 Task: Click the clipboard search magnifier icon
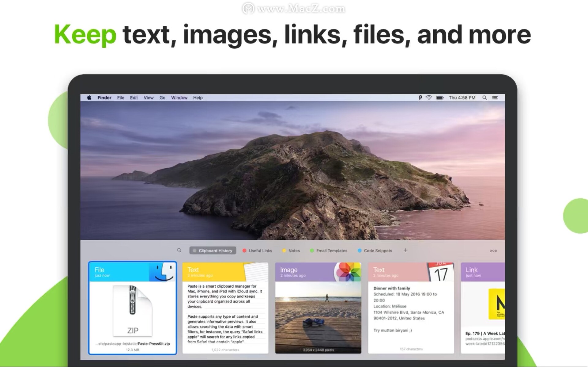[x=179, y=250]
